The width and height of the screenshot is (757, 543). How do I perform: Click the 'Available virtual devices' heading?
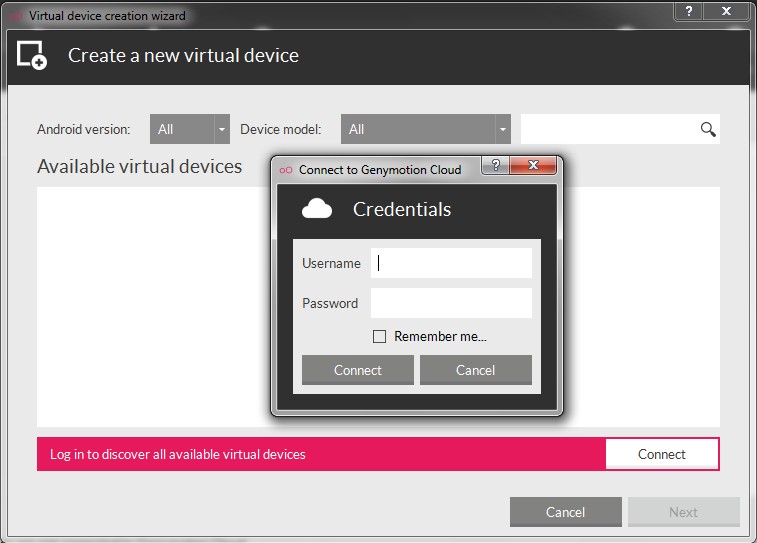[x=140, y=167]
